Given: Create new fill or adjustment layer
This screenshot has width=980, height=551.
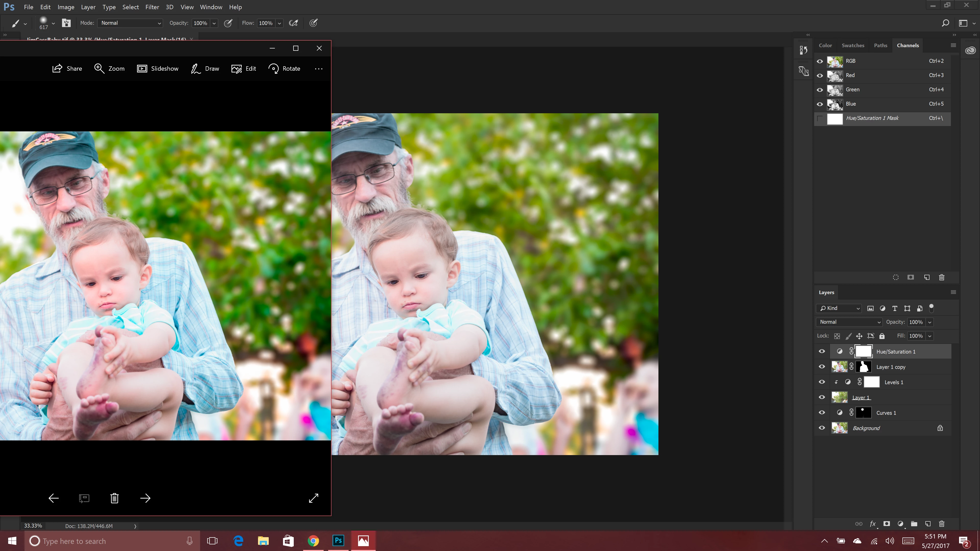Looking at the screenshot, I should pos(900,524).
